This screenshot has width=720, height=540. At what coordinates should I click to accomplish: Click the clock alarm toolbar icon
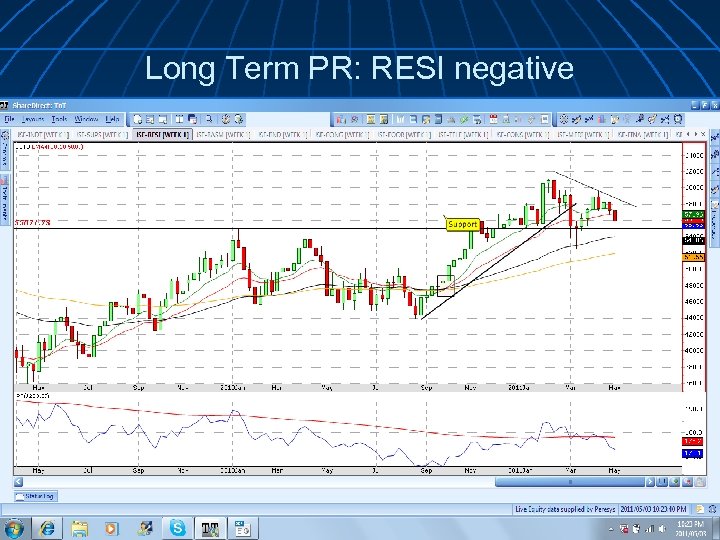(x=678, y=120)
